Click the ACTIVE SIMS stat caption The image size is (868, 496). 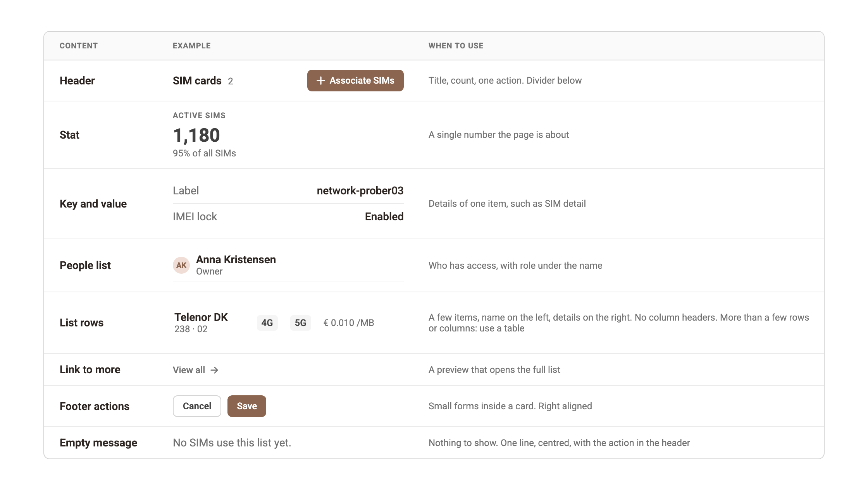pos(199,115)
